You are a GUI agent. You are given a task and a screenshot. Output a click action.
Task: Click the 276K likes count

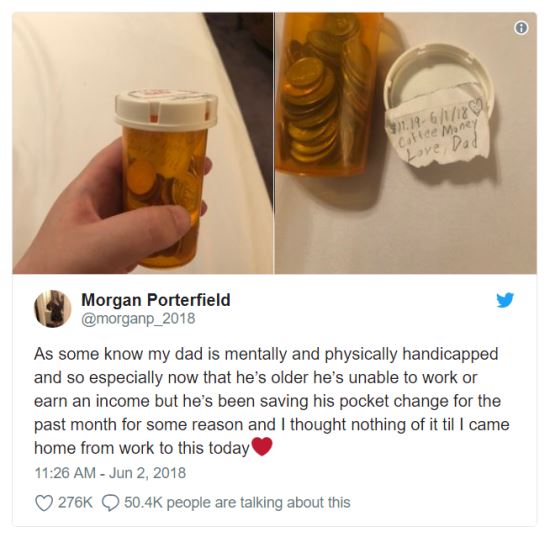click(75, 503)
